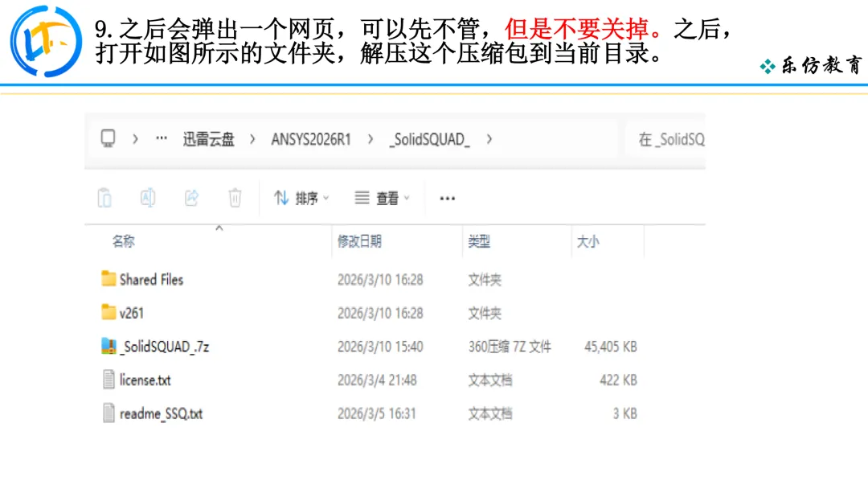
Task: Focus the search box 在 _SolidSQ
Action: point(666,140)
